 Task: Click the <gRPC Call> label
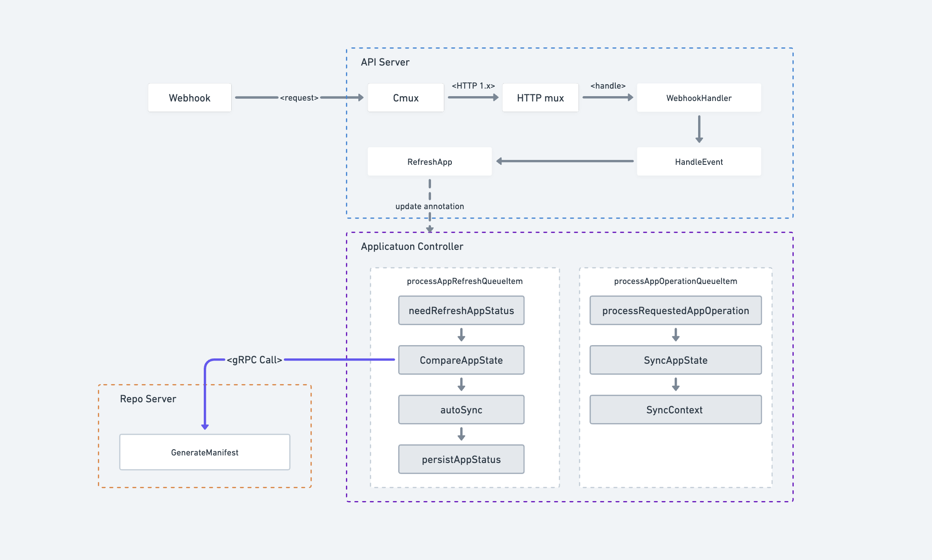point(254,360)
